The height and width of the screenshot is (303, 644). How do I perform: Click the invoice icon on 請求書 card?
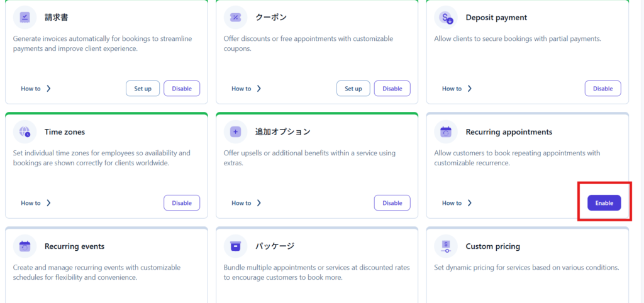(25, 18)
